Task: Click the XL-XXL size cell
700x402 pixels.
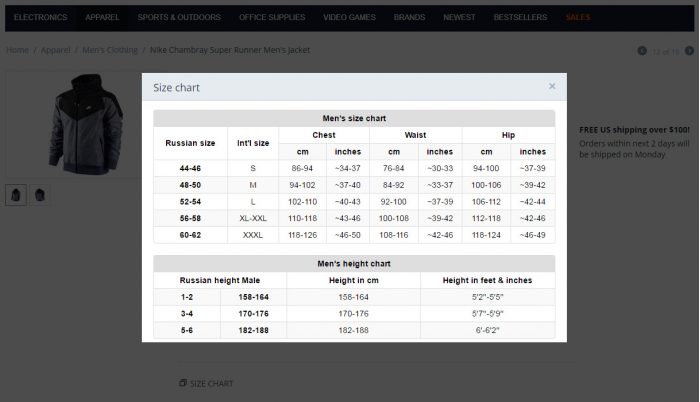Action: coord(253,218)
